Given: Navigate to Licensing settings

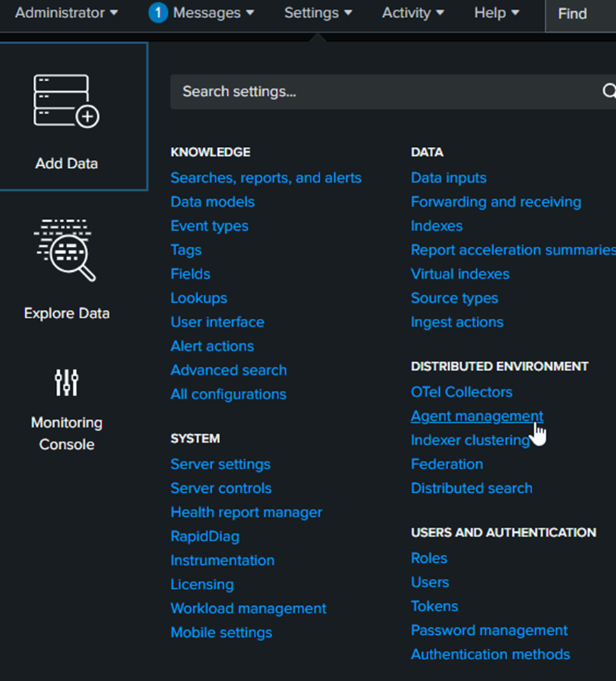Looking at the screenshot, I should click(202, 585).
